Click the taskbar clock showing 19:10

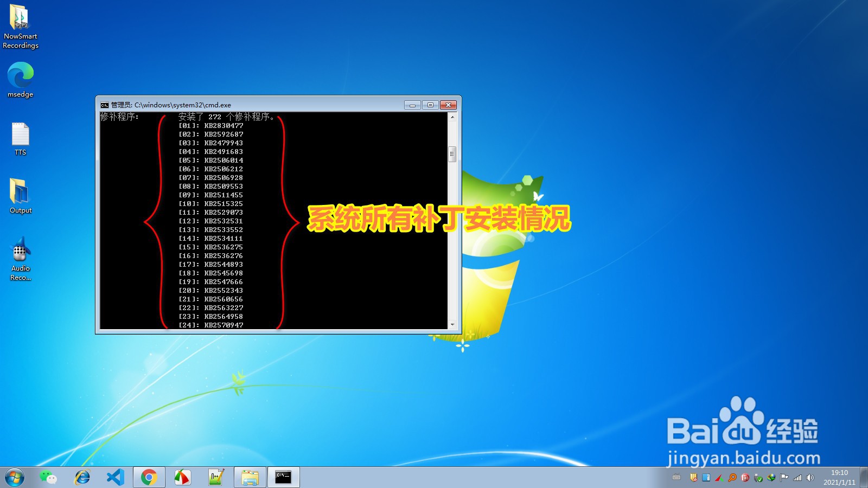[839, 477]
